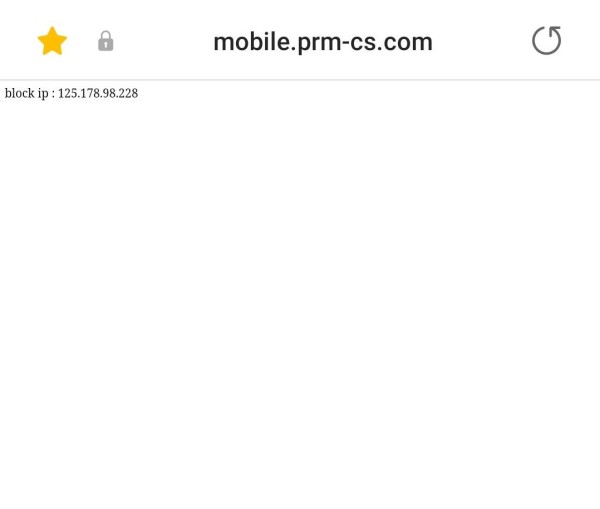Screen dimensions: 600x509
Task: Remove this page from bookmarks via star
Action: [52, 41]
